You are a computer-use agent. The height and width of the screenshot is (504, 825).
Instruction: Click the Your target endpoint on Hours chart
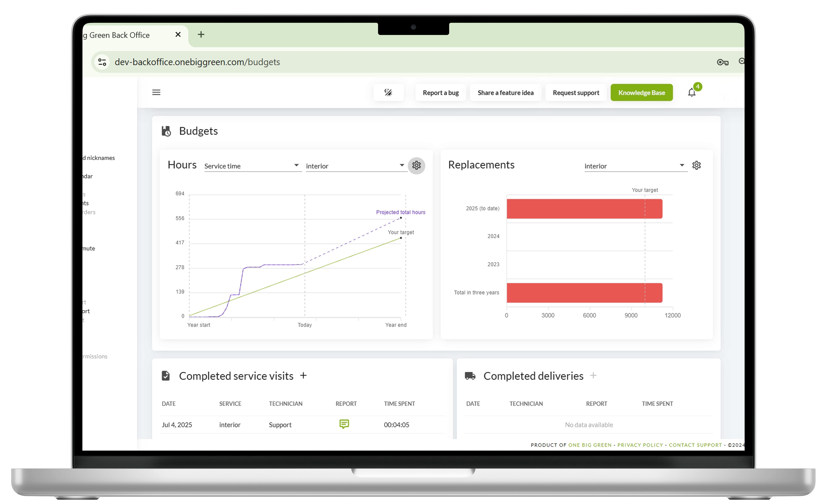(x=400, y=238)
